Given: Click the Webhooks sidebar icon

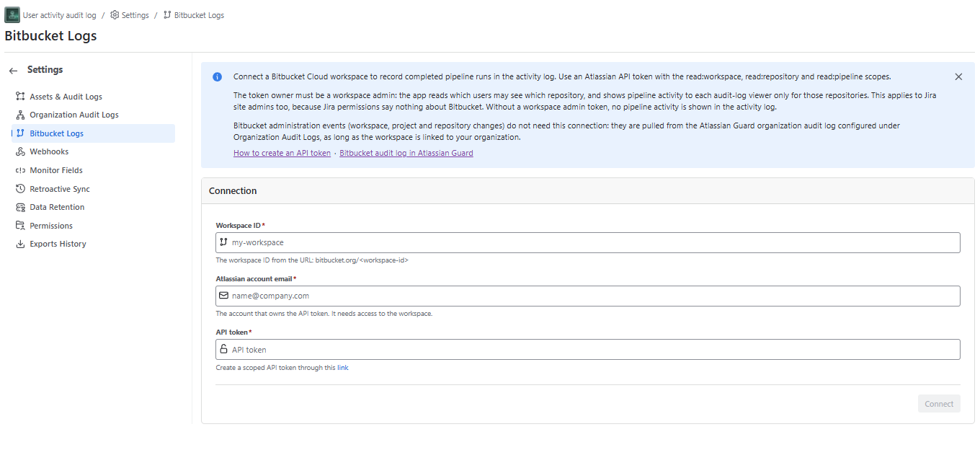Looking at the screenshot, I should click(x=20, y=151).
